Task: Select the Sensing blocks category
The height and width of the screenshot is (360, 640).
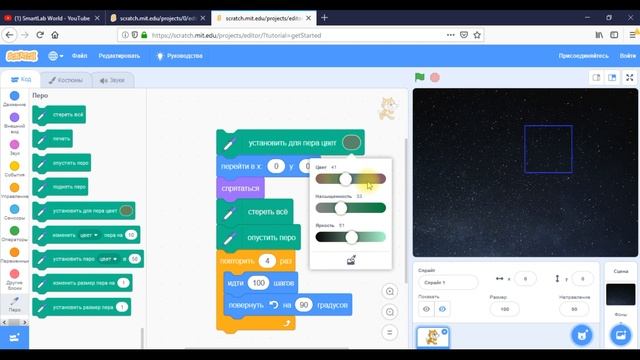Action: tap(14, 212)
